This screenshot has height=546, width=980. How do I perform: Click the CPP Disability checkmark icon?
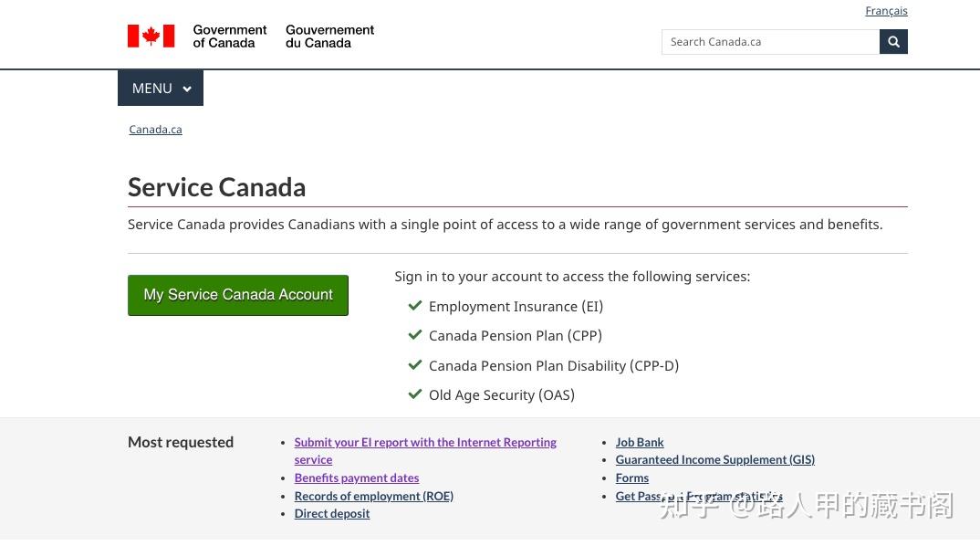point(415,365)
